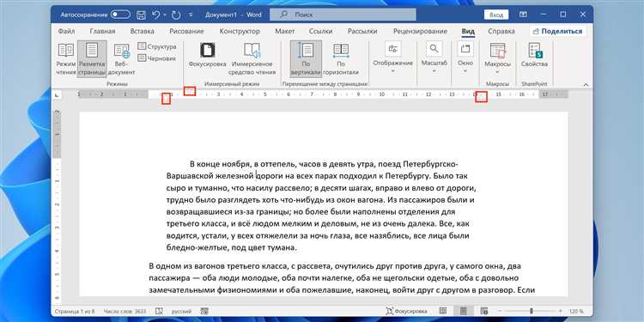Click the ribbon display options icon
Image resolution: width=644 pixels, height=322 pixels.
coord(523,15)
